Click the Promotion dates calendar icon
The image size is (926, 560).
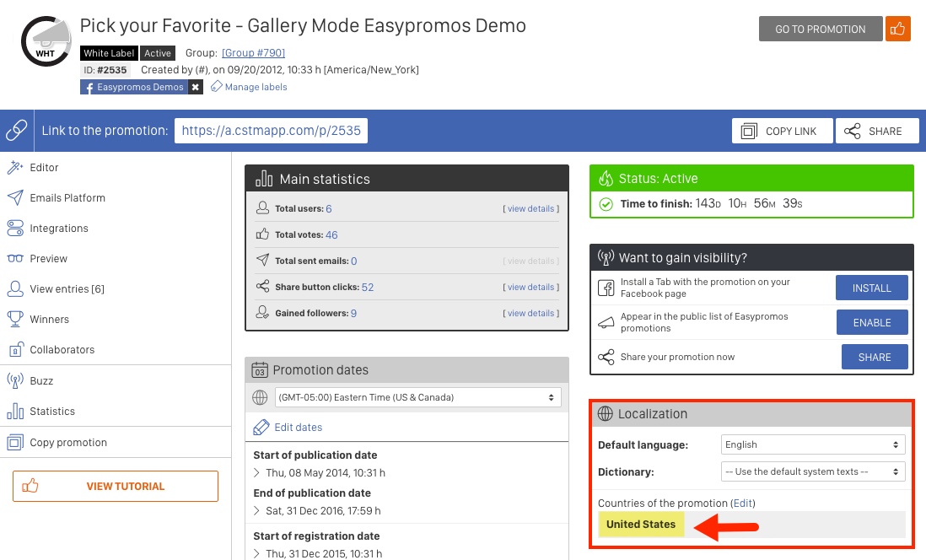260,369
